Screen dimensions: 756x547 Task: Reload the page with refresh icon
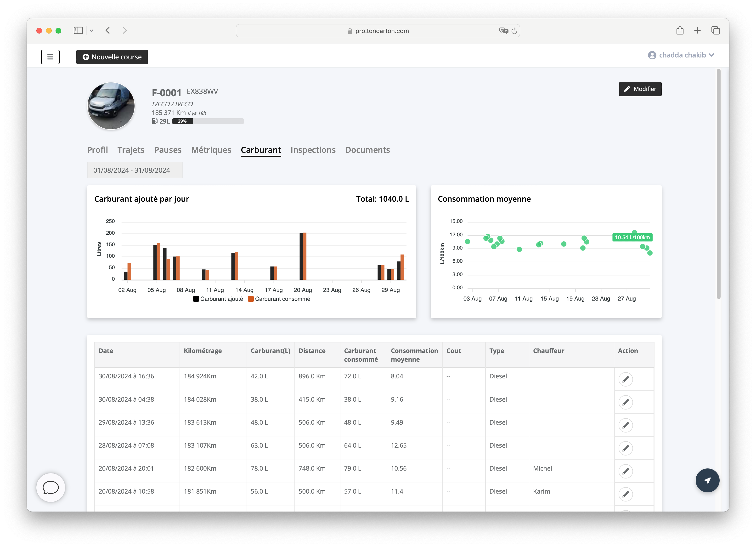click(514, 31)
